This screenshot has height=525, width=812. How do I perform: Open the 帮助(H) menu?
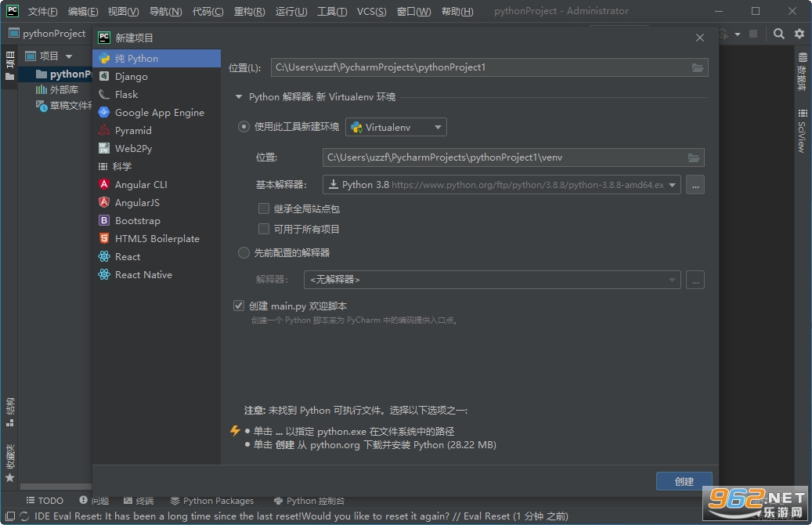coord(457,11)
